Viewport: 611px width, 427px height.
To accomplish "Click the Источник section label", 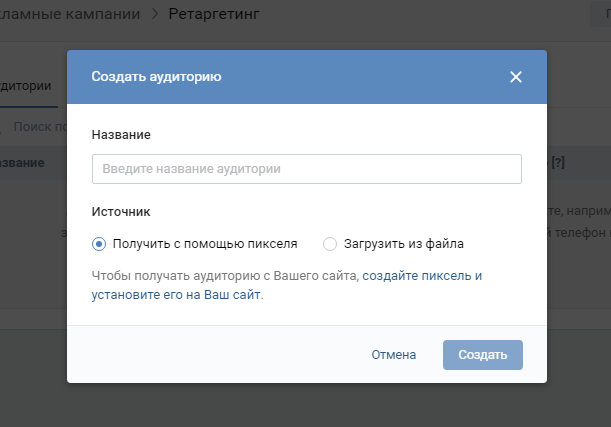I will click(x=120, y=212).
